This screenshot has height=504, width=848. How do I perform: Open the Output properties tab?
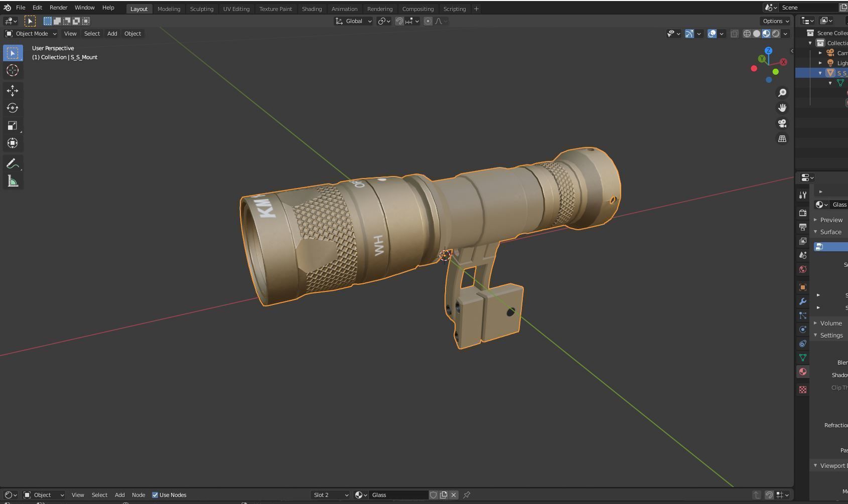(803, 227)
